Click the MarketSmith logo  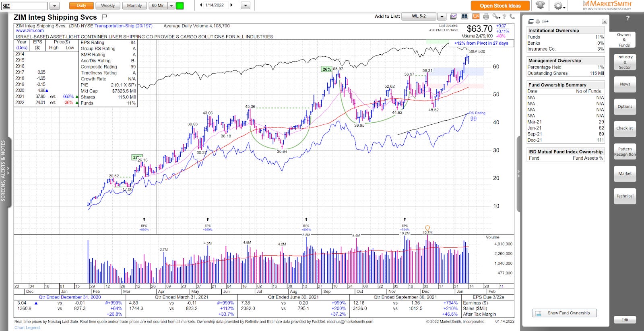click(x=607, y=5)
